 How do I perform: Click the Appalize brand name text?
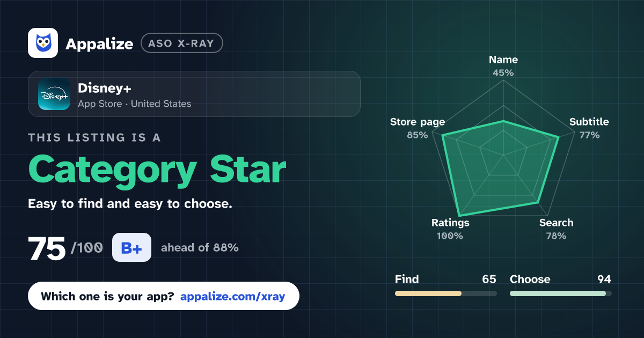point(99,44)
